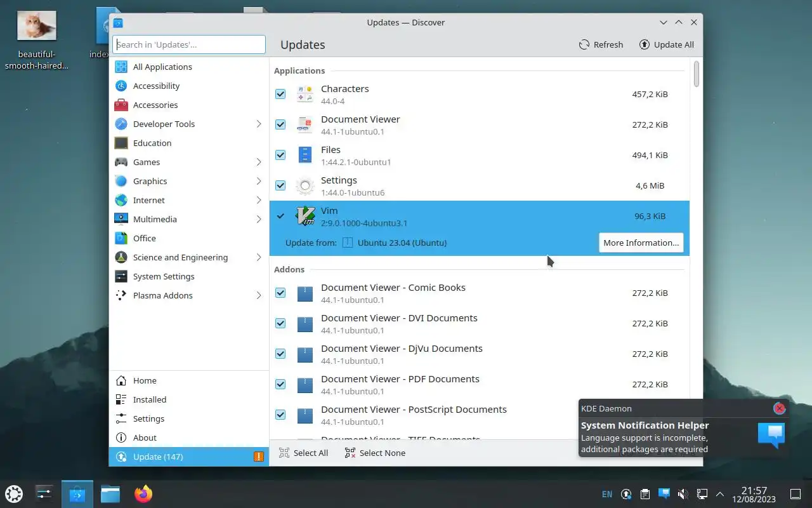The image size is (812, 508).
Task: Open the Installed apps page
Action: pos(189,399)
